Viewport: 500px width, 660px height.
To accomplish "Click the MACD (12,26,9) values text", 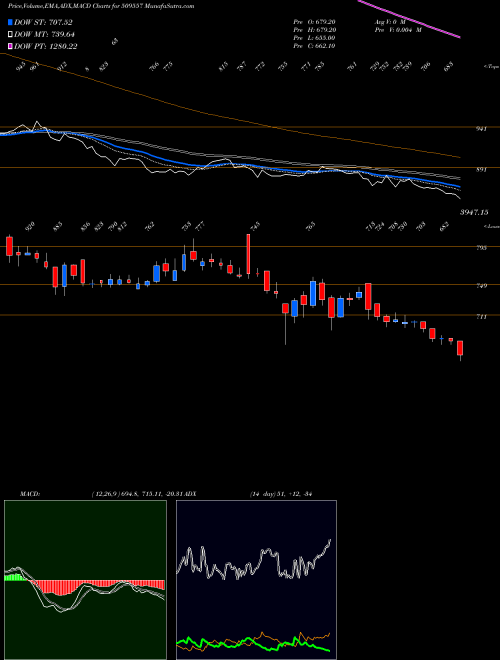I will click(x=138, y=494).
